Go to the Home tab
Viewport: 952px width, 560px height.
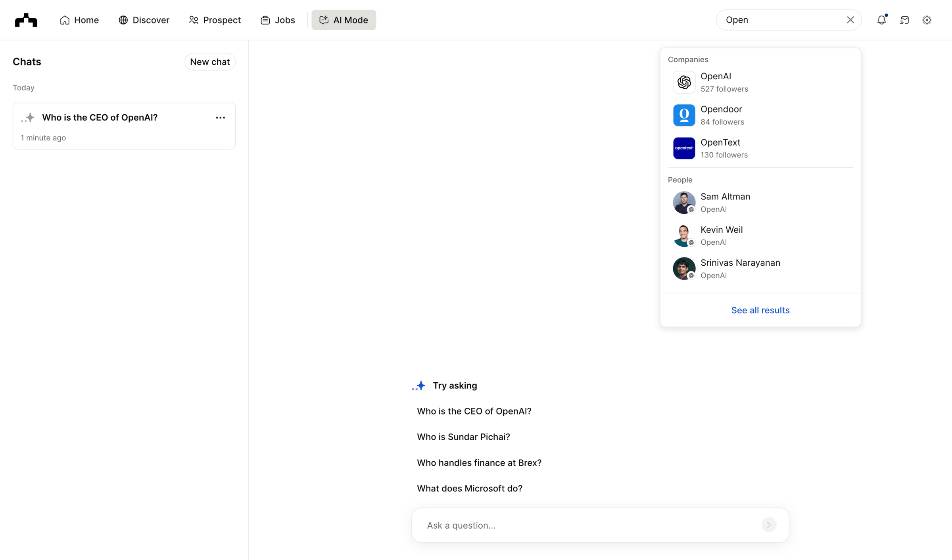click(79, 20)
